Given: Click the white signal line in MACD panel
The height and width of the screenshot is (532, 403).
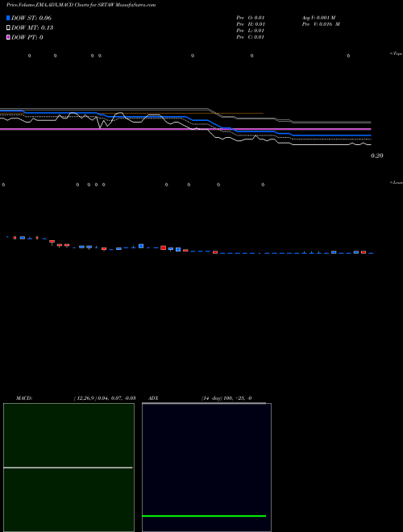Looking at the screenshot, I should point(68,468).
